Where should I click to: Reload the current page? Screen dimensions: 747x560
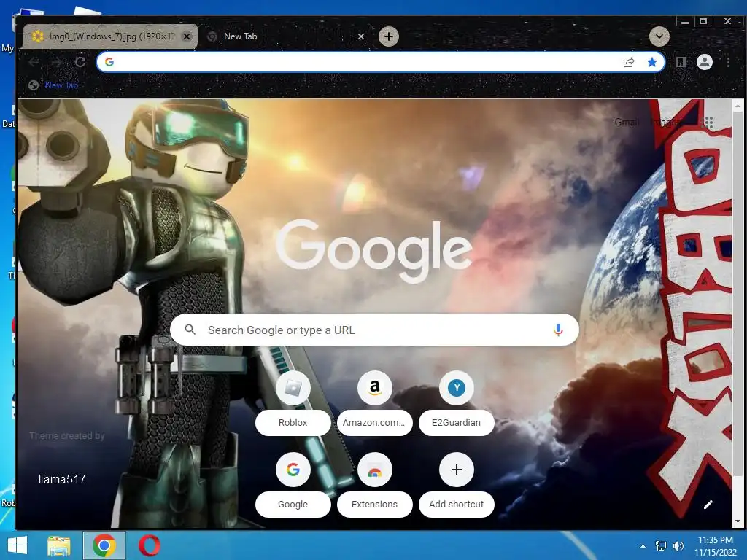pyautogui.click(x=80, y=62)
